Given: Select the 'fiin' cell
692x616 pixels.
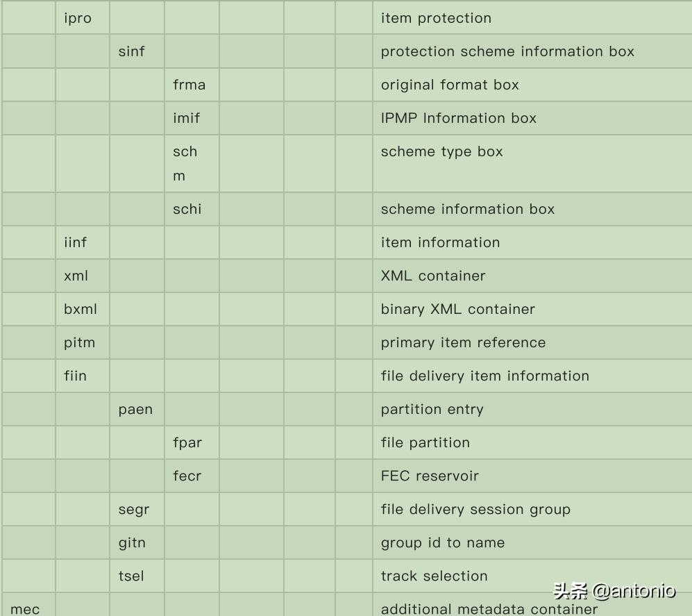Looking at the screenshot, I should pyautogui.click(x=75, y=376).
